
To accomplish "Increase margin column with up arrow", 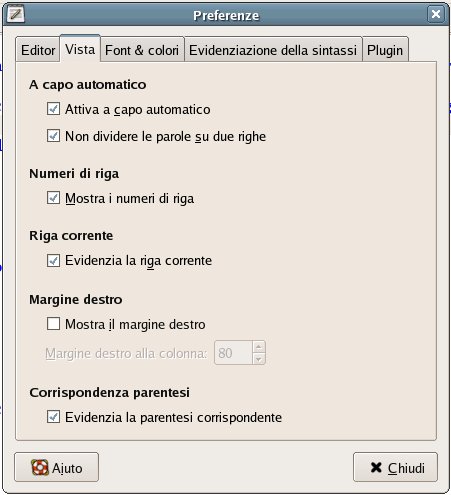I will point(259,347).
